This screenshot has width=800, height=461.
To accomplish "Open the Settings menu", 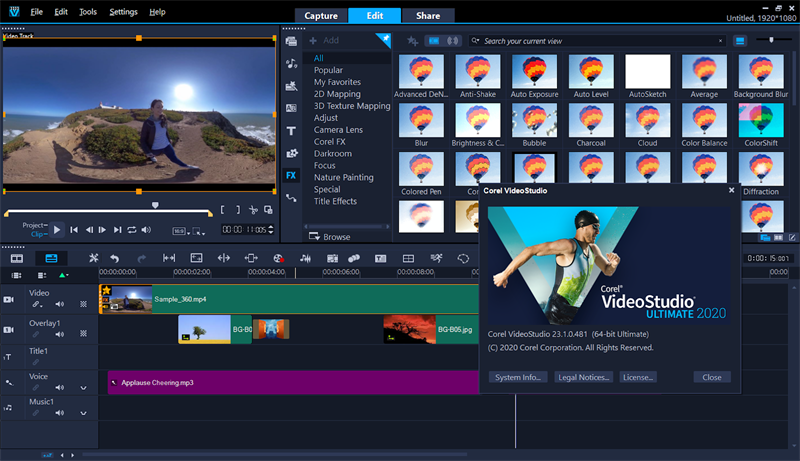I will point(123,12).
